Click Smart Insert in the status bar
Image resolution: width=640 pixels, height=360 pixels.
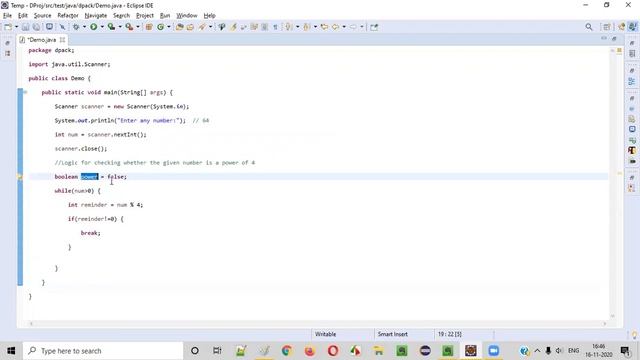[x=393, y=334]
